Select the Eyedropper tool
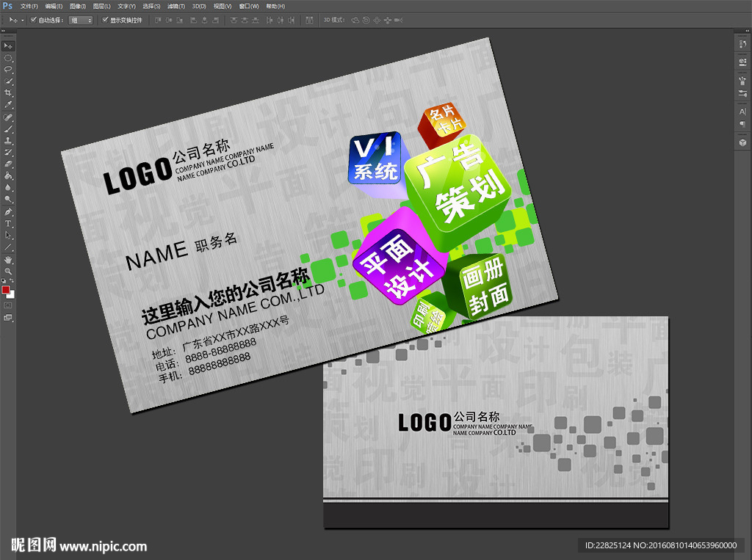 (8, 105)
